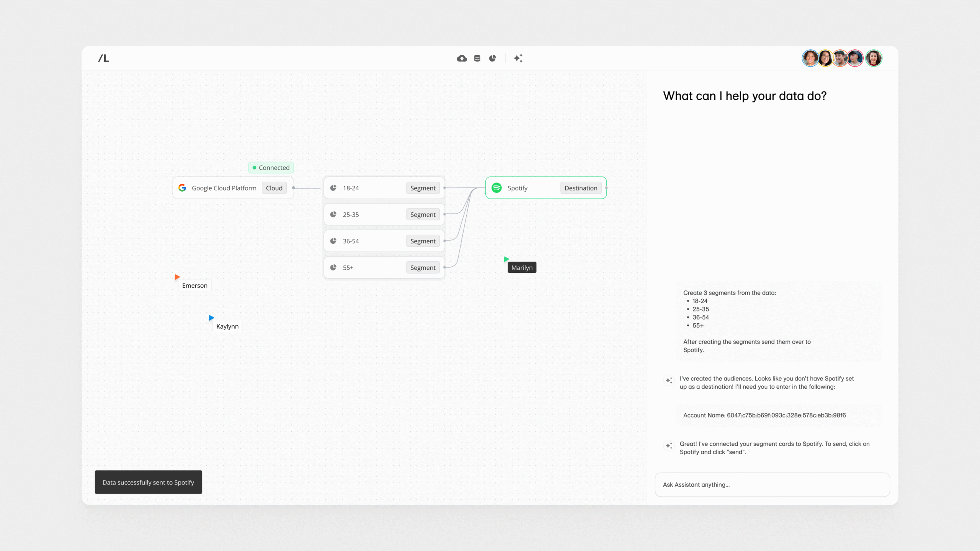Click the Segment tag on the 55+ card
This screenshot has width=980, height=551.
(423, 267)
